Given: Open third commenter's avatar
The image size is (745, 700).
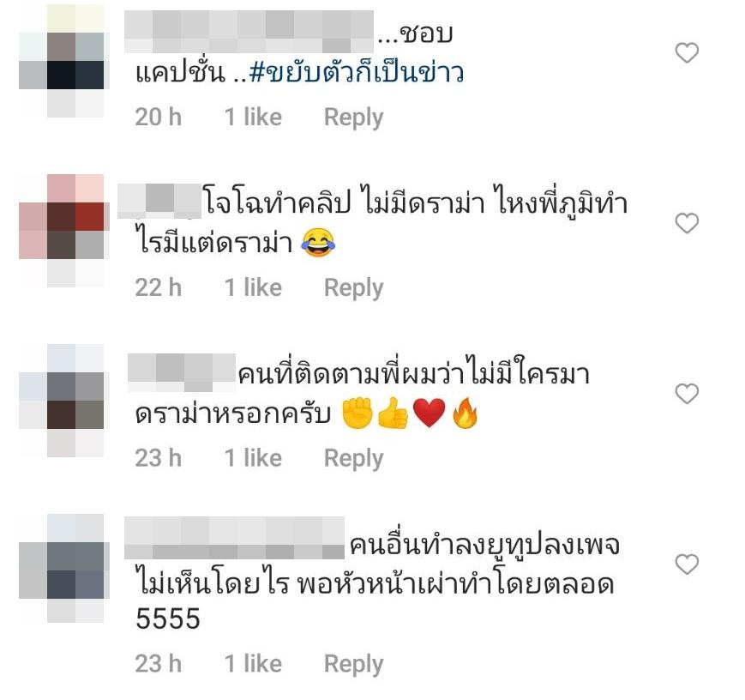Looking at the screenshot, I should pyautogui.click(x=62, y=401).
